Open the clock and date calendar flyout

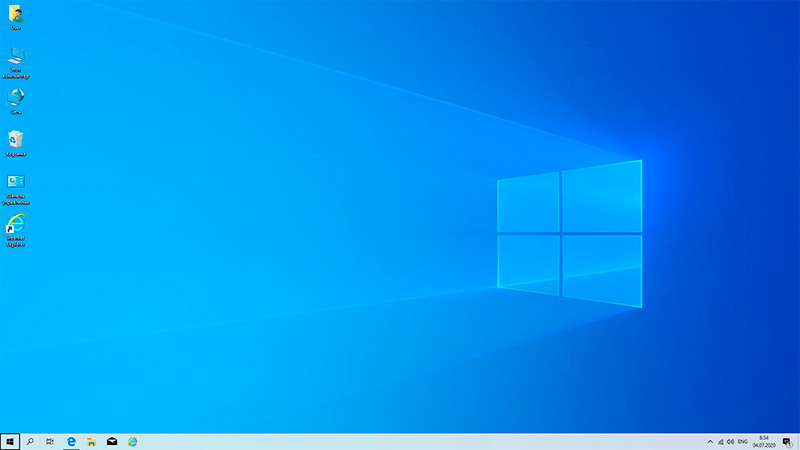pos(764,441)
